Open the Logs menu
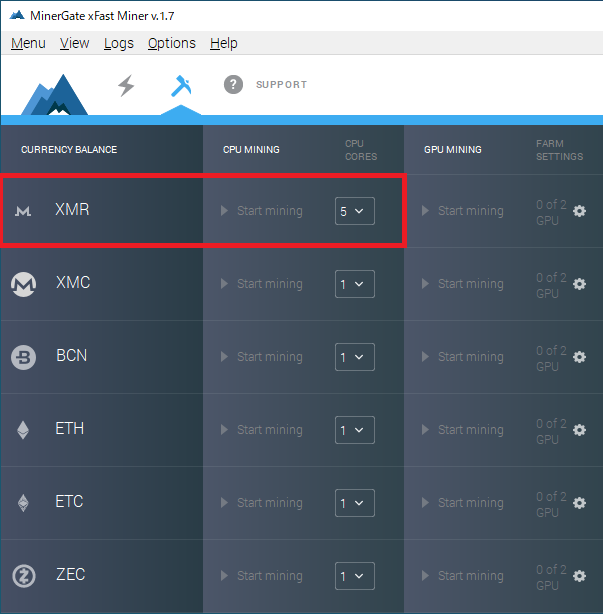The width and height of the screenshot is (603, 614). pyautogui.click(x=118, y=43)
